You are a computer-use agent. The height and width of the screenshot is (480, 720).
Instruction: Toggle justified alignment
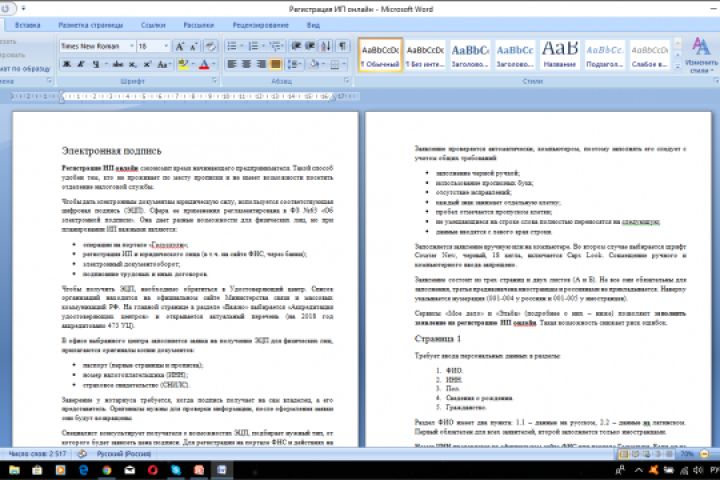click(x=276, y=64)
